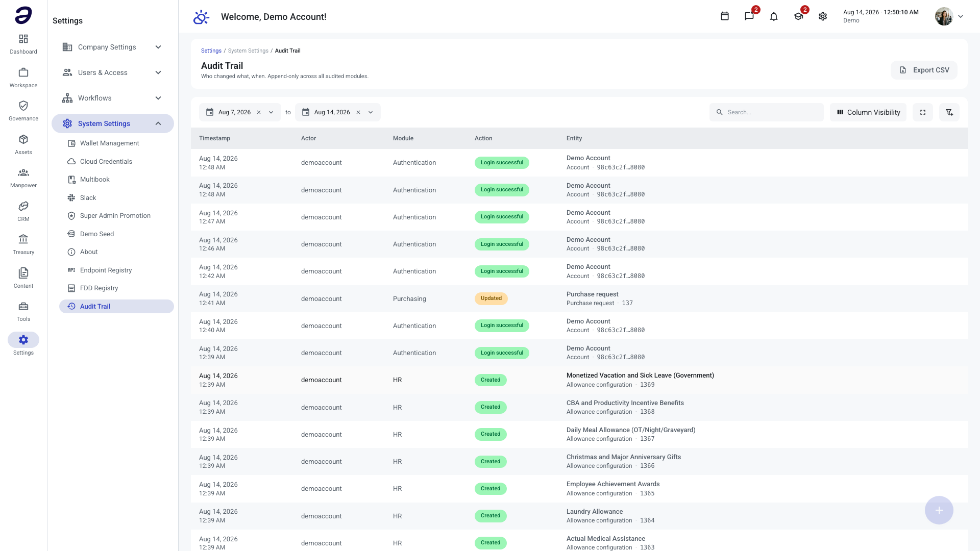Open the learning graduation cap icon
This screenshot has height=551, width=980.
798,16
